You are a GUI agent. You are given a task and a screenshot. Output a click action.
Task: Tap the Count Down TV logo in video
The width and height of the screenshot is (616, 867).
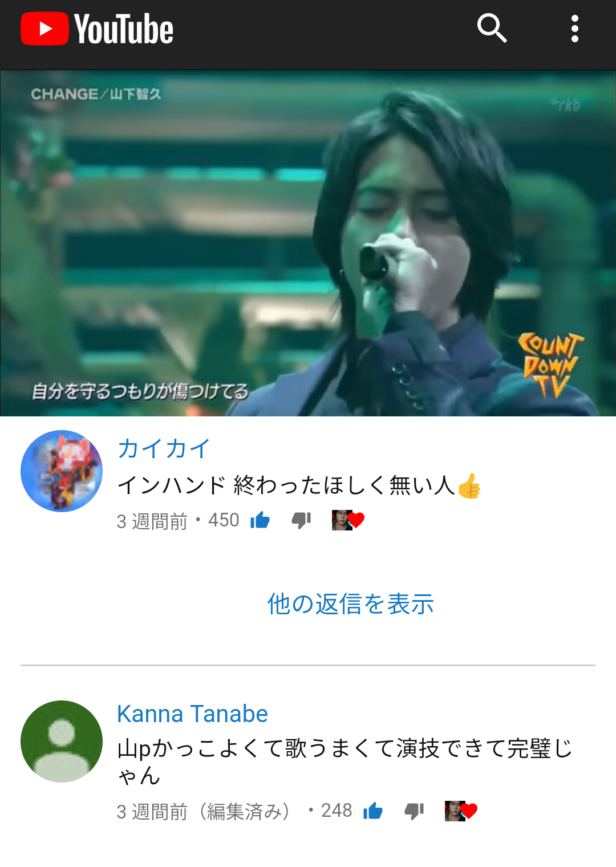point(550,365)
